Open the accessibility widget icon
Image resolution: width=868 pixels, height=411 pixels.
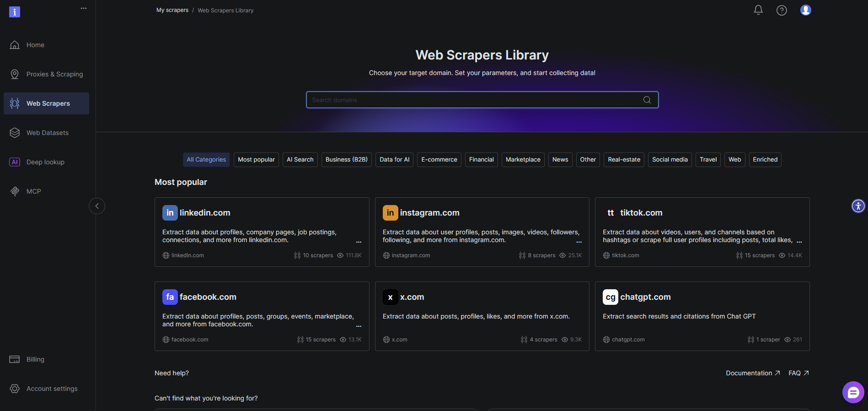pos(858,206)
